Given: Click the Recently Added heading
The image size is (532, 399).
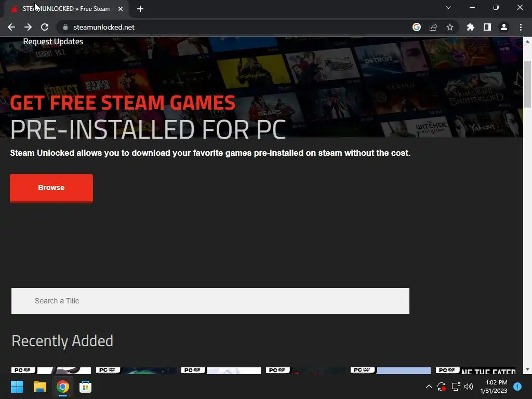Looking at the screenshot, I should tap(62, 341).
